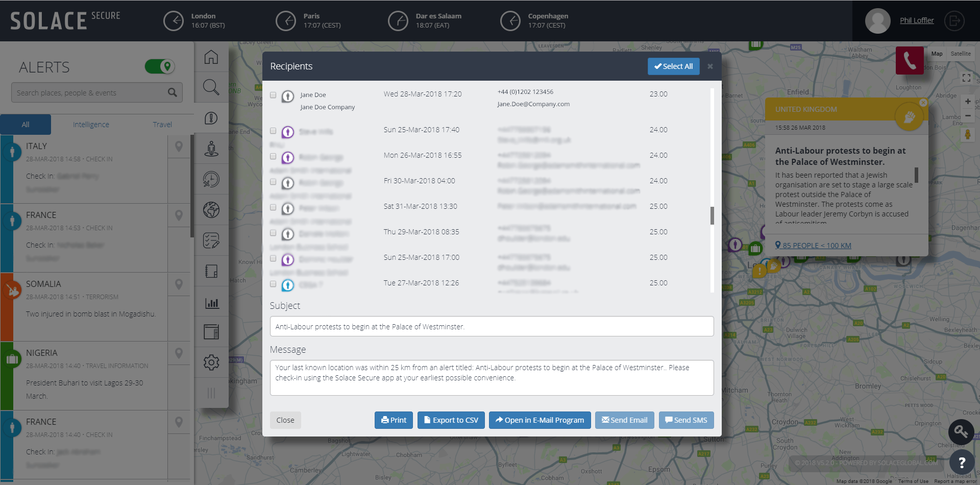This screenshot has width=980, height=485.
Task: Click the Street View pegman icon
Action: click(968, 134)
